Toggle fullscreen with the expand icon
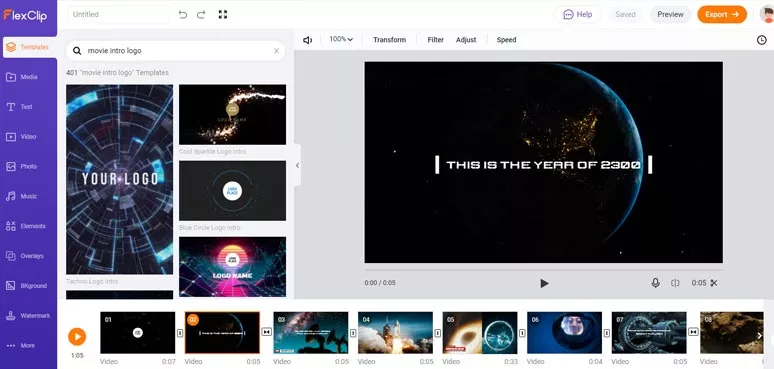 click(x=223, y=15)
